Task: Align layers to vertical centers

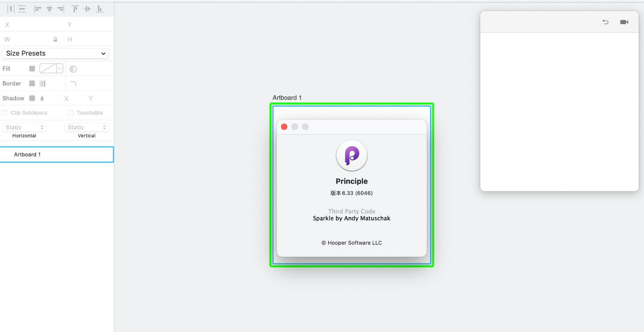Action: [x=87, y=9]
